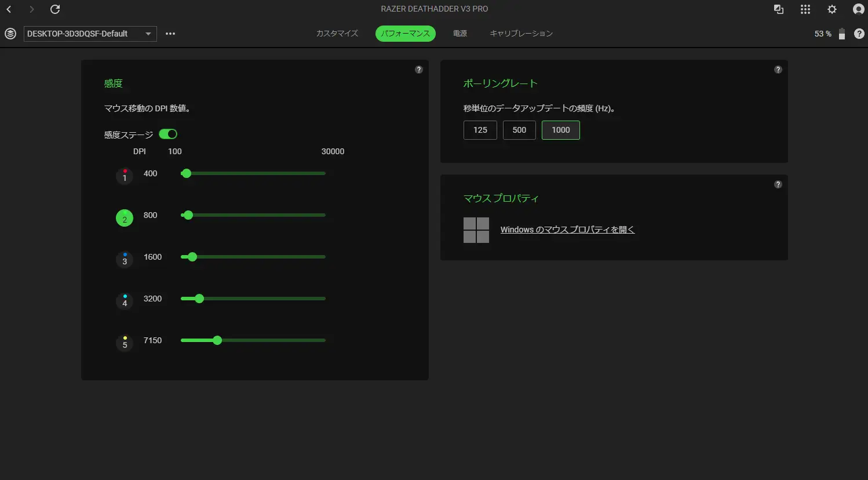Go forward with the right arrow

pyautogui.click(x=32, y=9)
